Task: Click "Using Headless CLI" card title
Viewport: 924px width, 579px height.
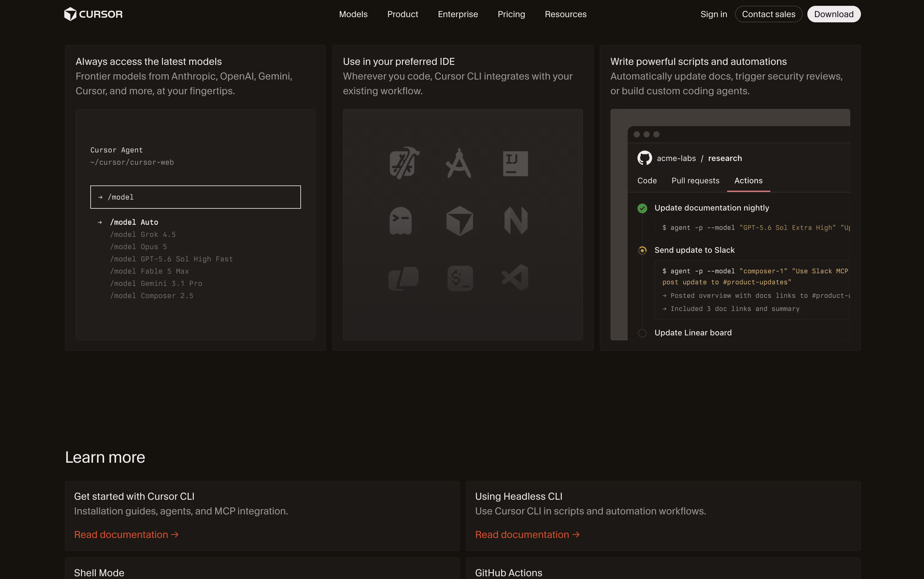Action: coord(519,496)
